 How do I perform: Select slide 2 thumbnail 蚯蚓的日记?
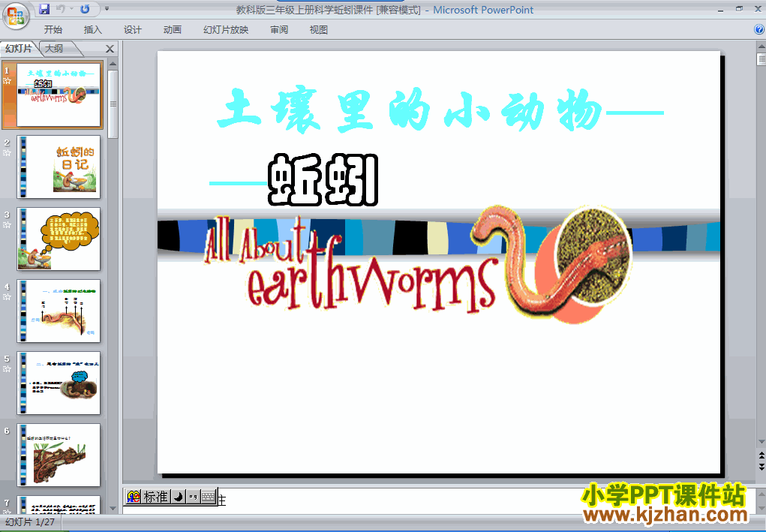tap(59, 167)
